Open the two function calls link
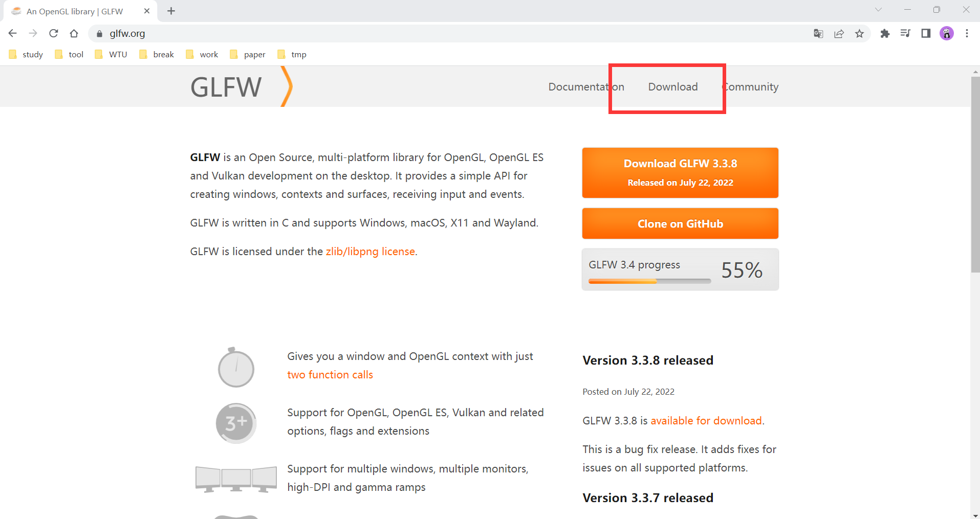Screen dimensions: 980x519 pos(330,375)
